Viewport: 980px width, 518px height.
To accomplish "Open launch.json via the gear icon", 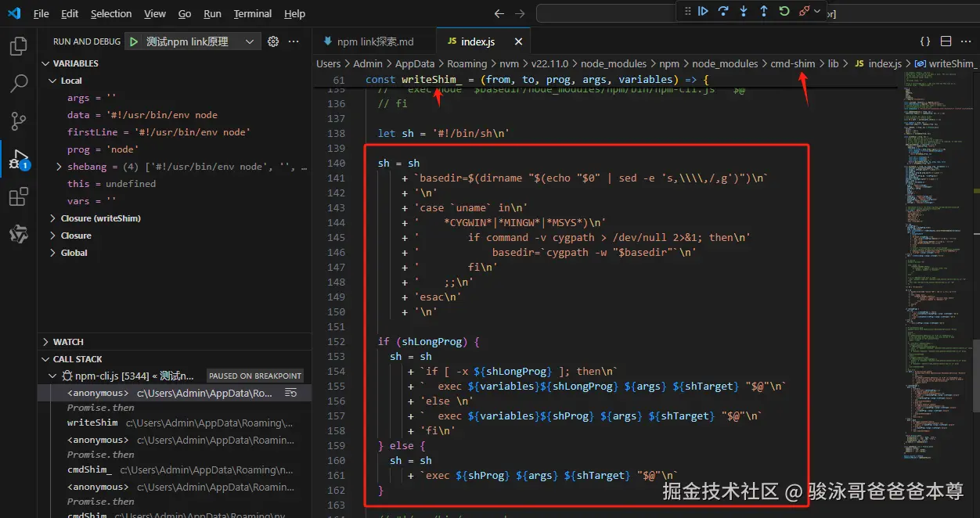I will point(273,41).
